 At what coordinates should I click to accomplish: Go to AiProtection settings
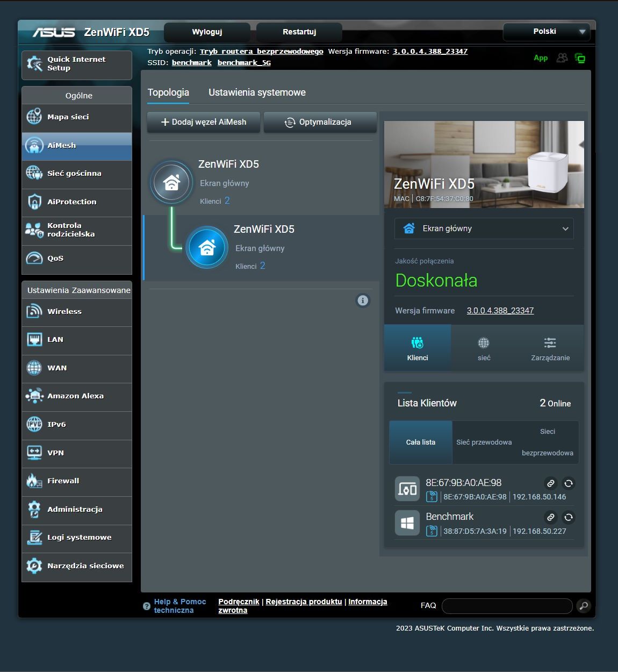tap(77, 202)
